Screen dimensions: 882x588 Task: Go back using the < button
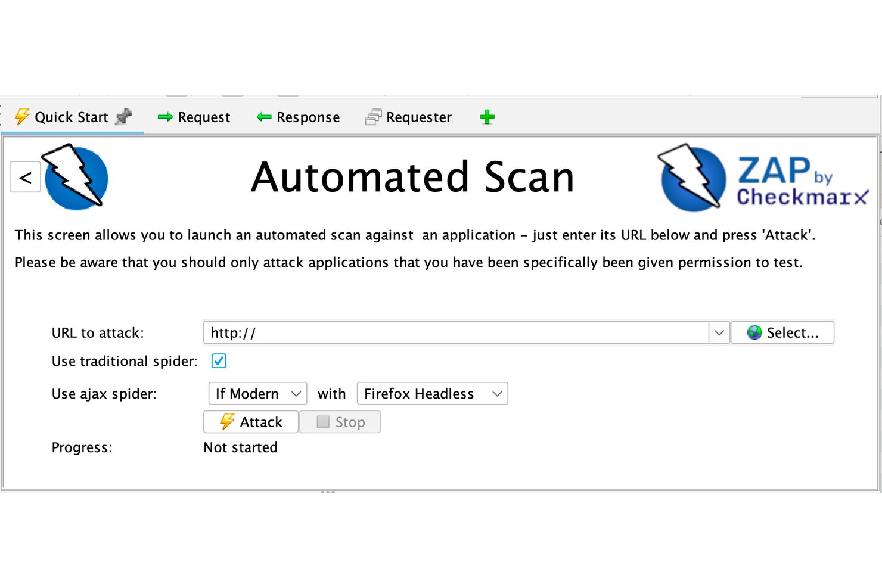point(26,177)
